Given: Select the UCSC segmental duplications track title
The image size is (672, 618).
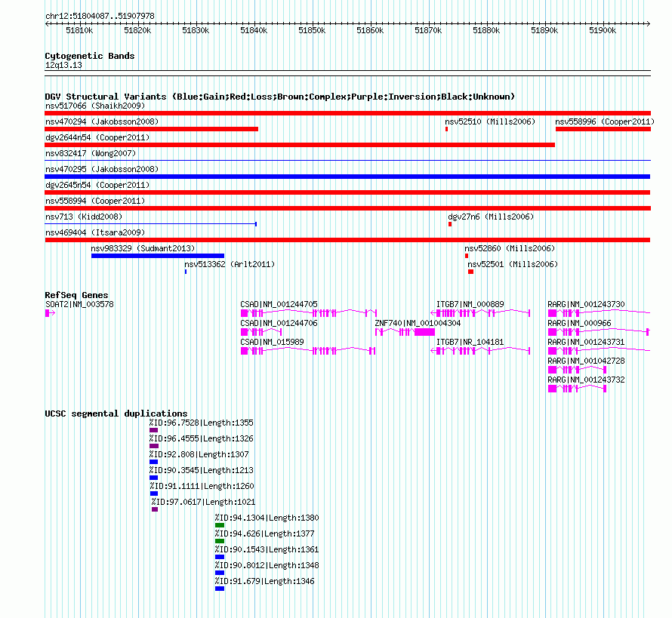Looking at the screenshot, I should pyautogui.click(x=116, y=414).
